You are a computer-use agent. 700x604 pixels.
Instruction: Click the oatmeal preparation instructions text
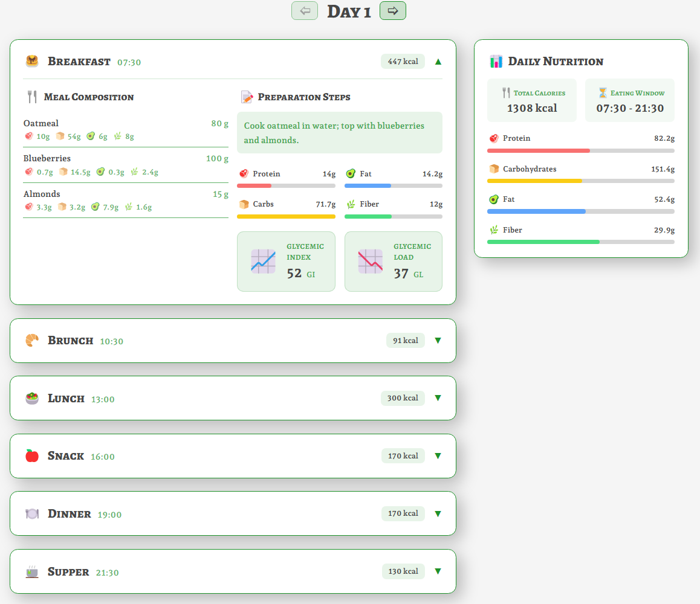(334, 133)
